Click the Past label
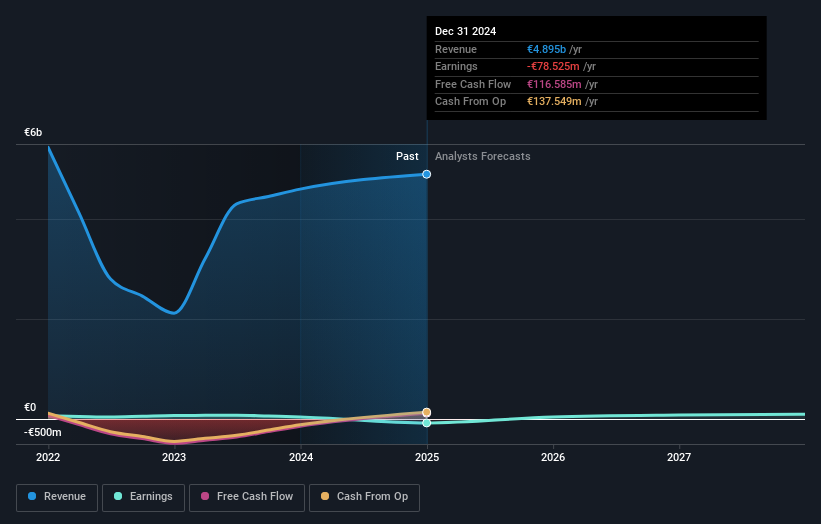Screen dimensions: 821x524 [407, 156]
